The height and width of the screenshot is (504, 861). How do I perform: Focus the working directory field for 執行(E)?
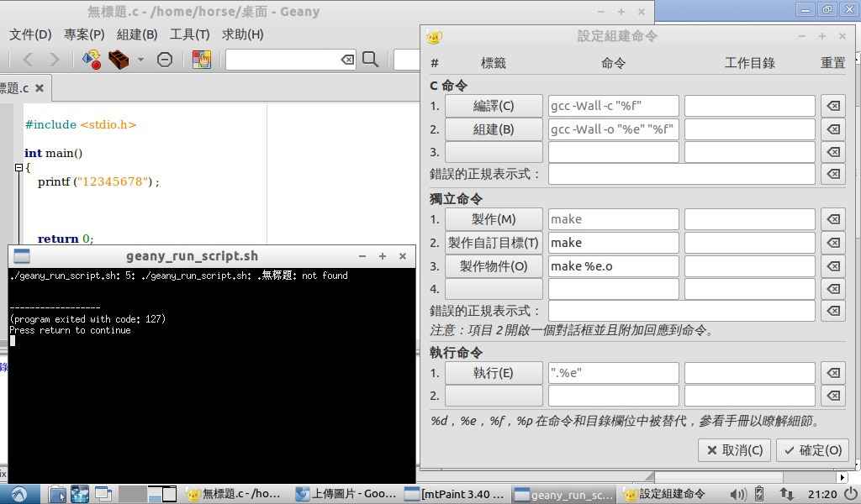tap(749, 373)
